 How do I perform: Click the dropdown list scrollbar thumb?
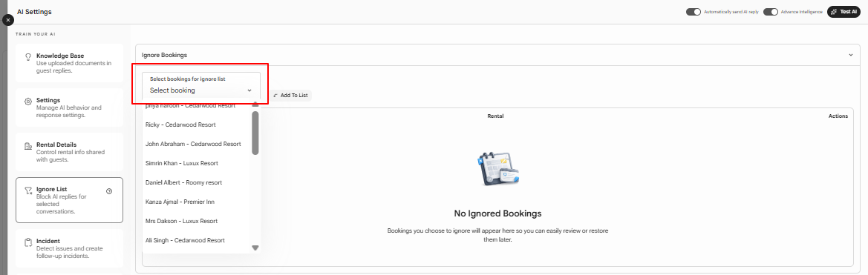click(255, 133)
